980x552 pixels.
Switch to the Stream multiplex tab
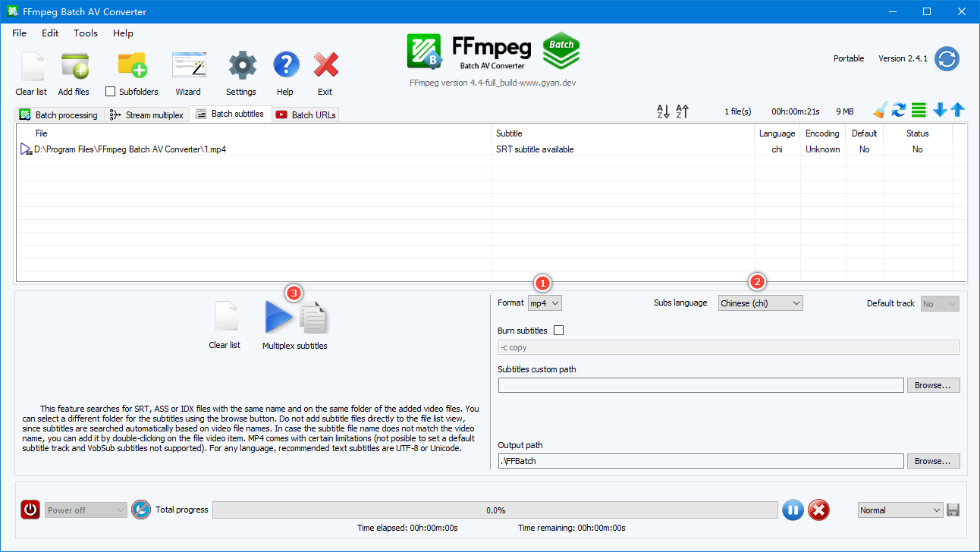click(147, 115)
